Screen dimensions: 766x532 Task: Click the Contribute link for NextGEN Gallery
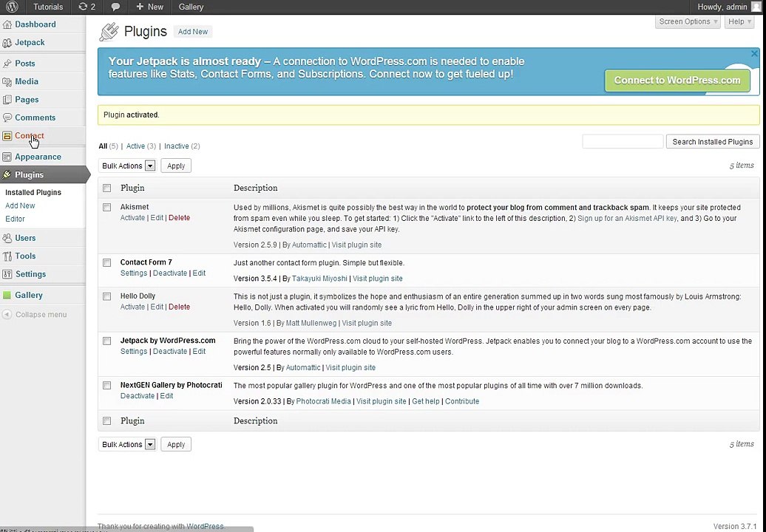[x=462, y=401]
